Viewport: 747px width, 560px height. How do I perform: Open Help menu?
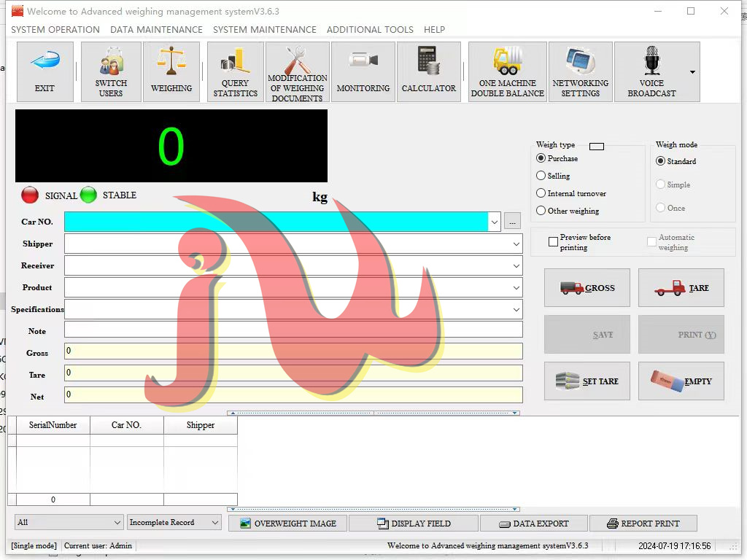tap(434, 29)
